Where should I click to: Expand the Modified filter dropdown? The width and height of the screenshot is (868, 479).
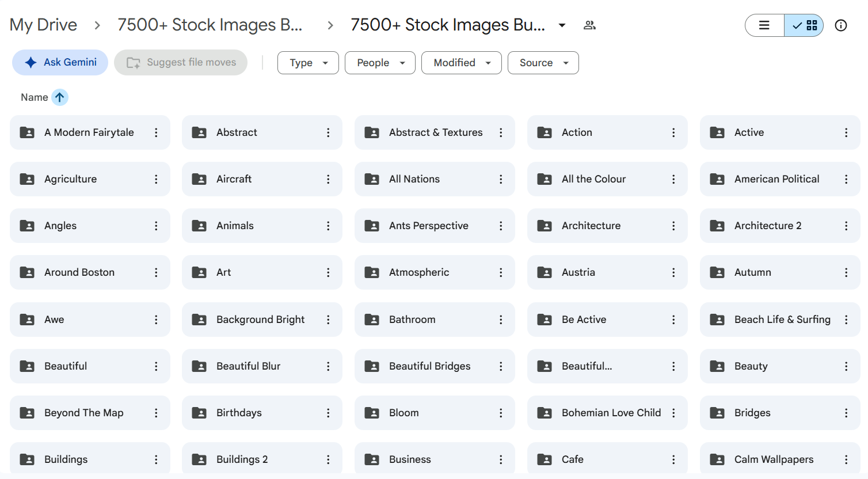coord(462,63)
